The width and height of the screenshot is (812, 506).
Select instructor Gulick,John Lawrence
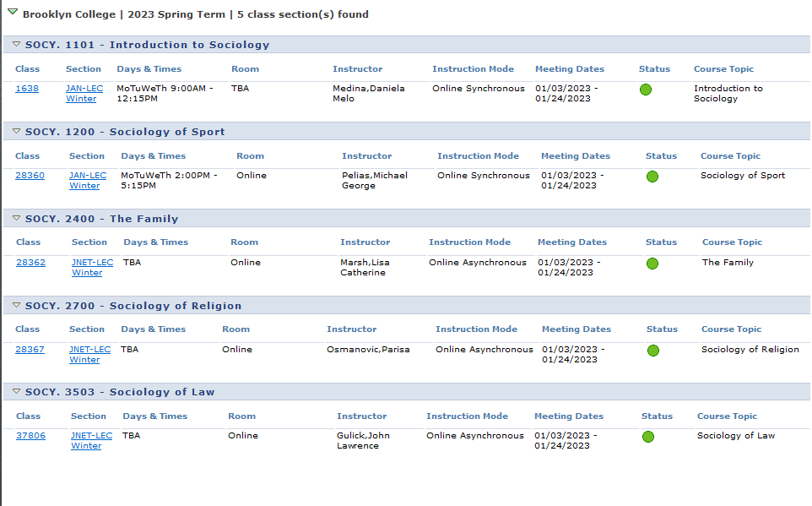[364, 441]
